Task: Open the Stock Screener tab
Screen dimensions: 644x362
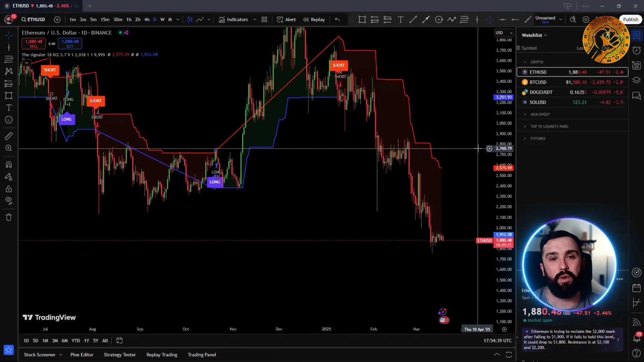Action: (40, 355)
